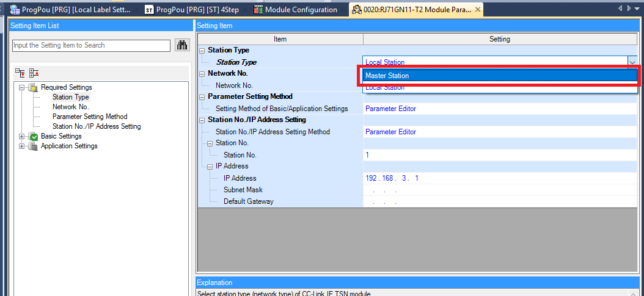Collapse the IP Address subgroup

tap(210, 167)
